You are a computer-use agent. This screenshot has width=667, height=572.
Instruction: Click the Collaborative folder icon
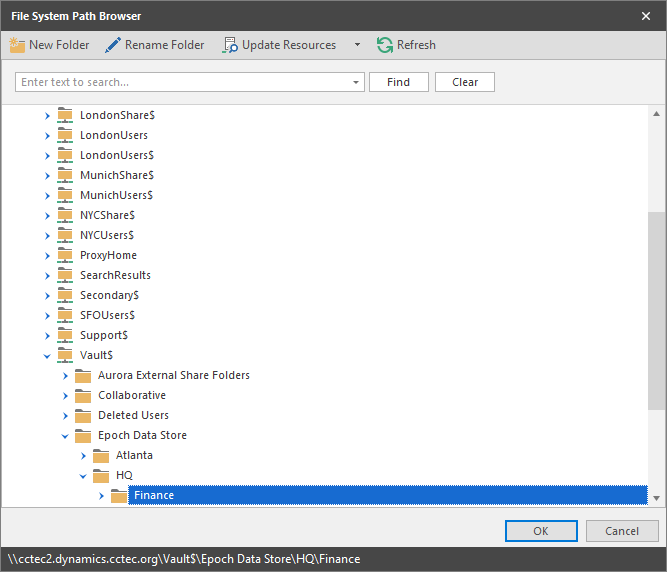click(x=83, y=396)
